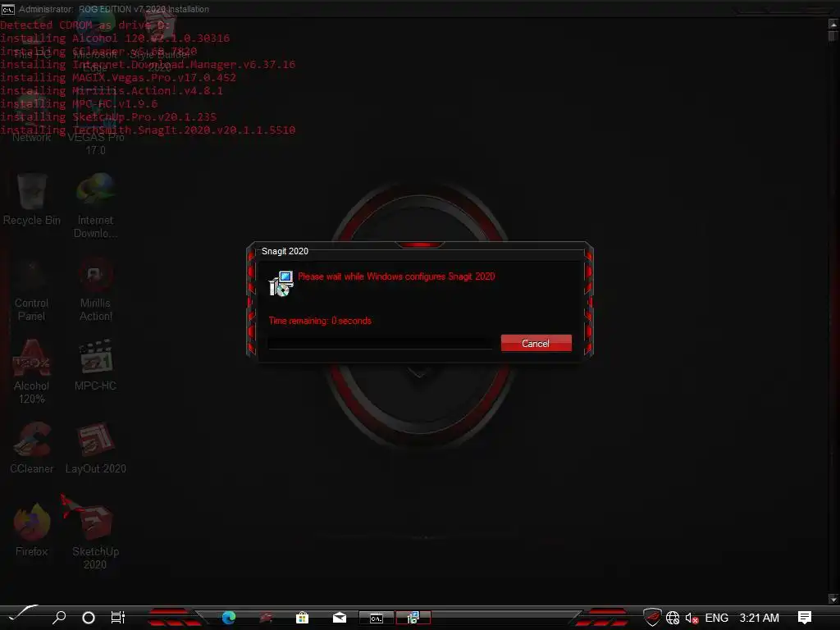The height and width of the screenshot is (630, 840).
Task: Select the MPC-HC desktop icon
Action: pos(95,365)
